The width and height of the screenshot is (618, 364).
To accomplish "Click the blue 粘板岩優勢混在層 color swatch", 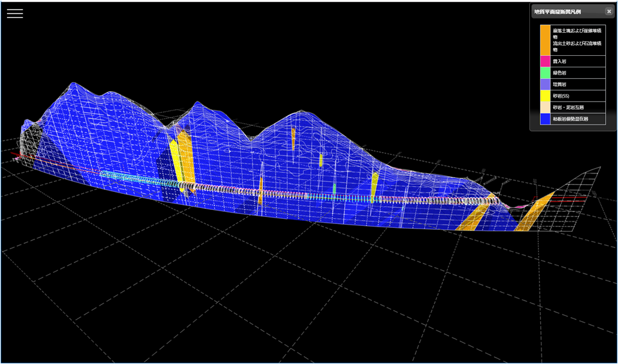I will coord(545,119).
